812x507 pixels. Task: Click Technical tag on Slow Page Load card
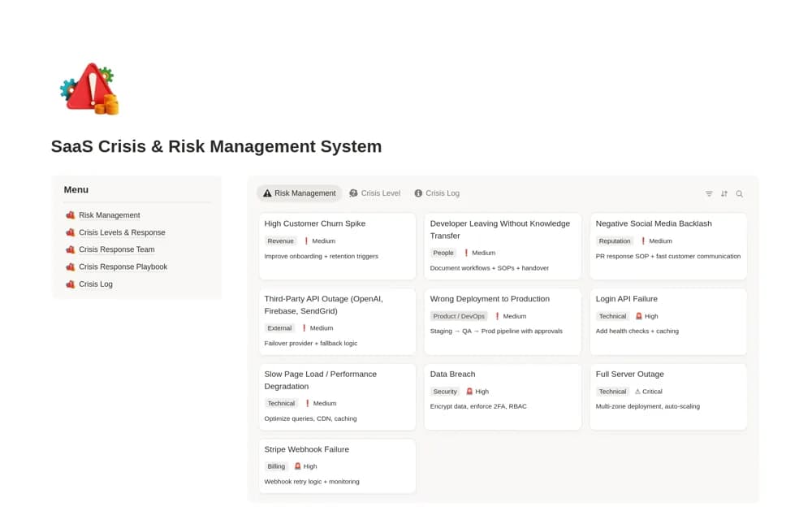pos(281,403)
